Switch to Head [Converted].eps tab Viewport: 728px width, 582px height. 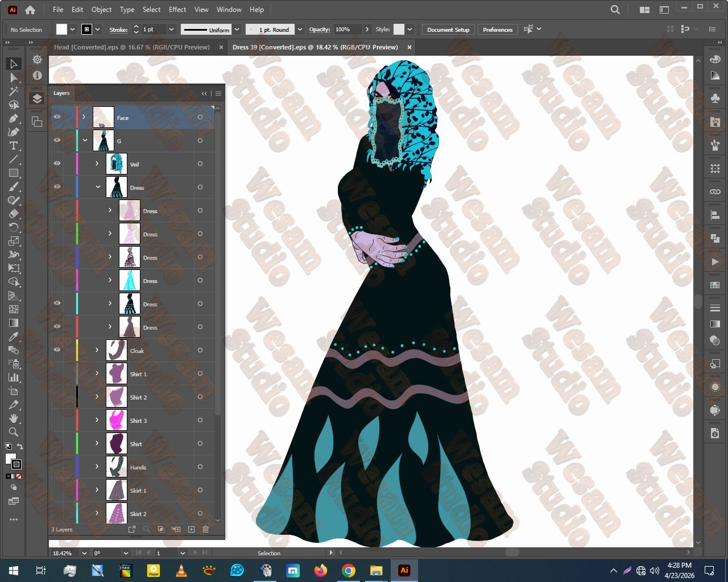click(132, 47)
